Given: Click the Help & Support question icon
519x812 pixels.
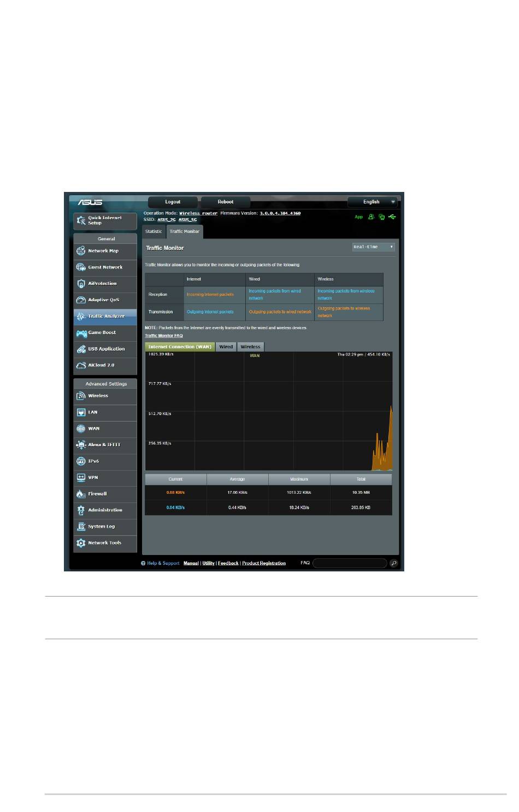Looking at the screenshot, I should click(143, 563).
